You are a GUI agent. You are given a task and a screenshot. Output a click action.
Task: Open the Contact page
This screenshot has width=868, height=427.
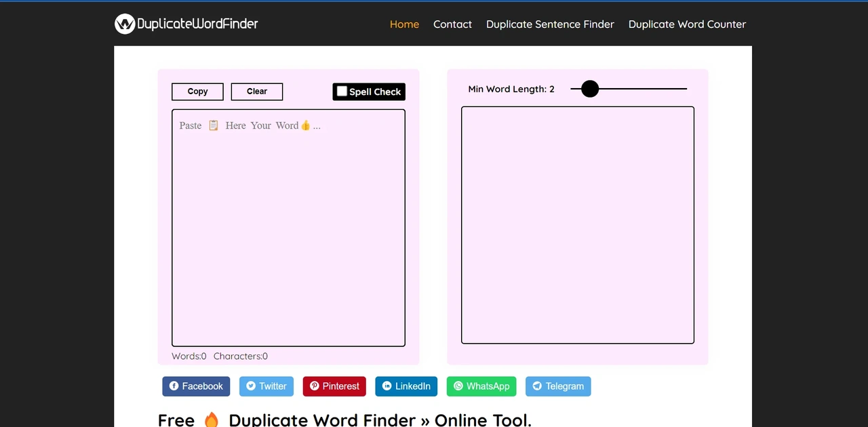pos(452,24)
